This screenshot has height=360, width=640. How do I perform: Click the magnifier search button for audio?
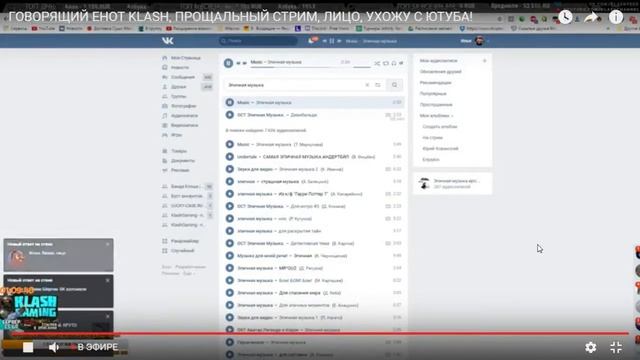(394, 85)
